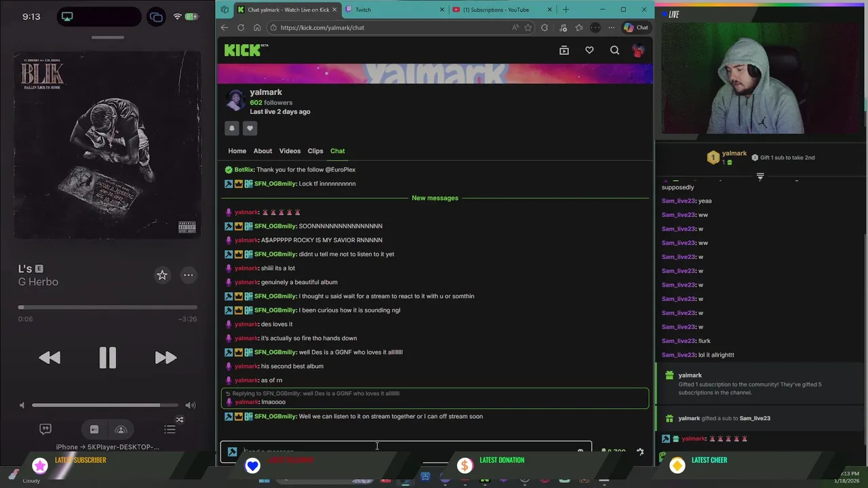
Task: Show lyrics using the quote bubble icon
Action: 45,429
